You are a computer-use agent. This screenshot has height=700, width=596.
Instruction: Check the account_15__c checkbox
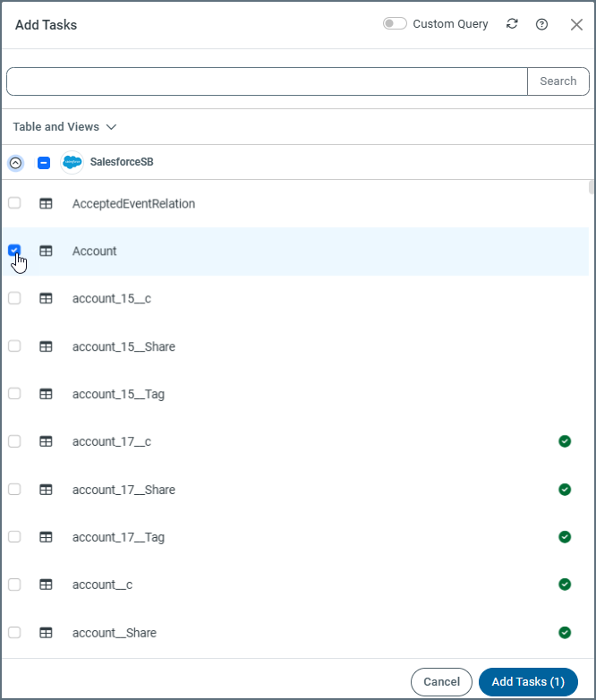[x=14, y=298]
